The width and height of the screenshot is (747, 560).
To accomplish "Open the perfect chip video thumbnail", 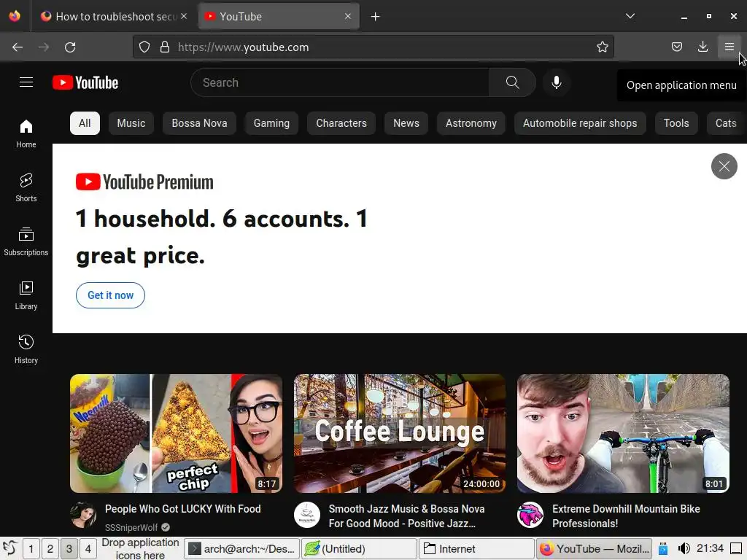I will tap(177, 433).
